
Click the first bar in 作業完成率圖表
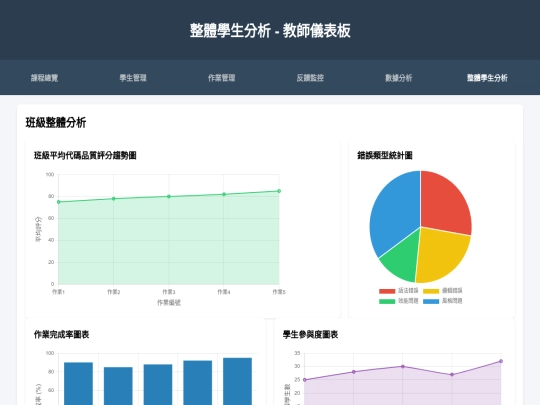(x=79, y=384)
